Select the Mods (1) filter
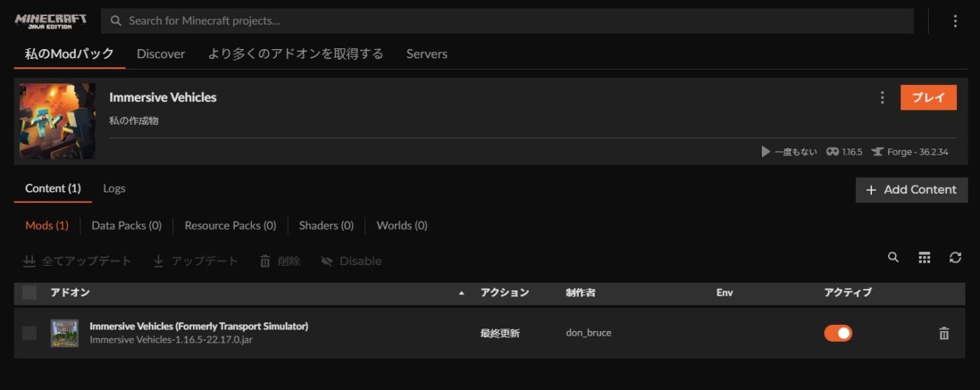The width and height of the screenshot is (980, 390). [x=47, y=225]
